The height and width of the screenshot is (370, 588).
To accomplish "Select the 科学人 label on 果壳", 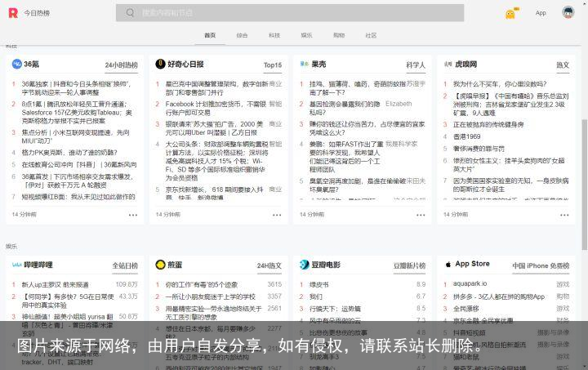I will click(416, 65).
